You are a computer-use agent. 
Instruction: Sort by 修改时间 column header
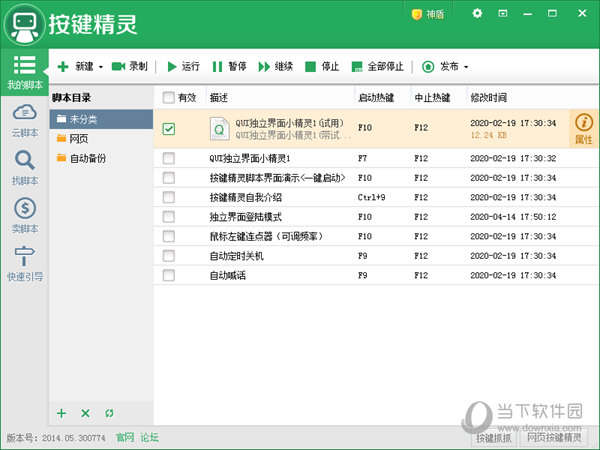tap(532, 98)
